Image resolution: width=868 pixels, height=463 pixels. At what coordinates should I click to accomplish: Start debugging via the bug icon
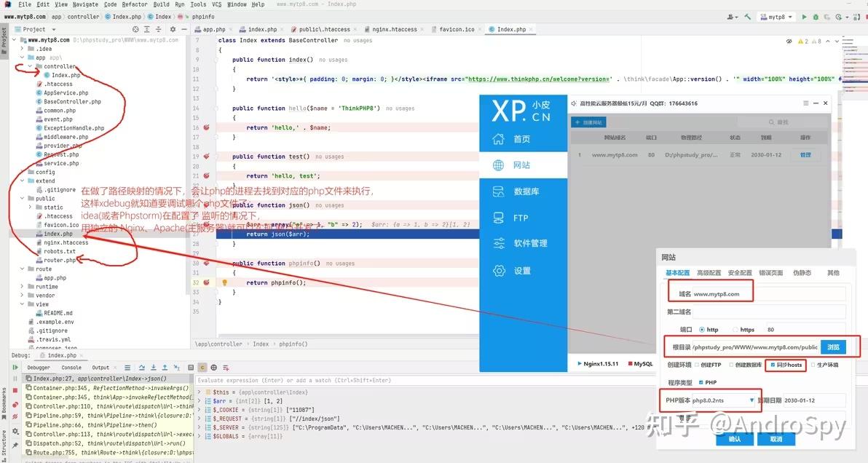click(816, 16)
